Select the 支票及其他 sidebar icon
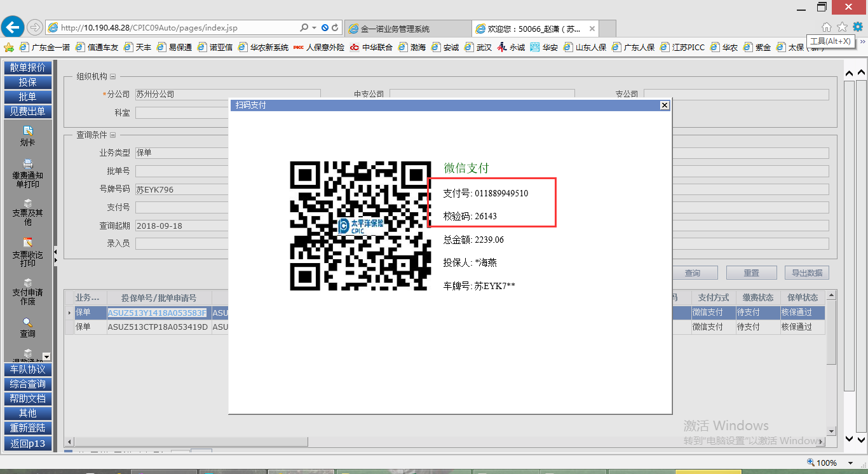 (x=27, y=211)
